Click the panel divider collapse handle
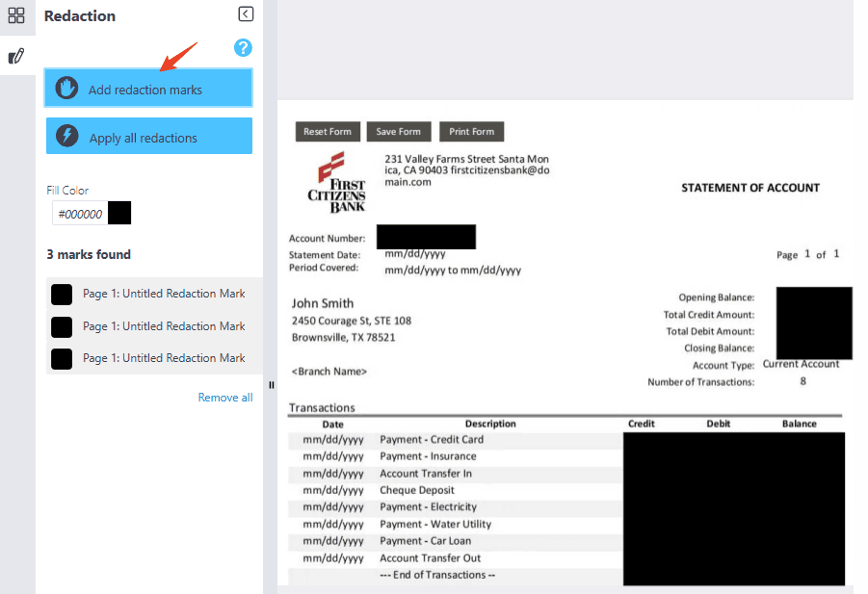This screenshot has width=868, height=594. tap(271, 384)
